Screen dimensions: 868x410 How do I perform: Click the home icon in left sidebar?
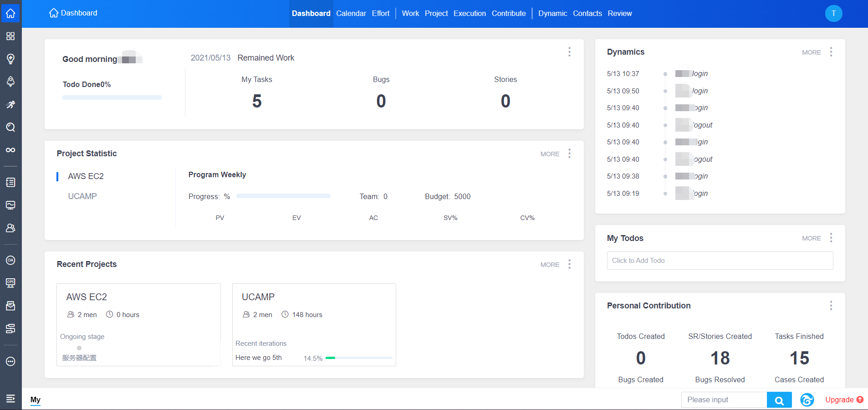(10, 13)
